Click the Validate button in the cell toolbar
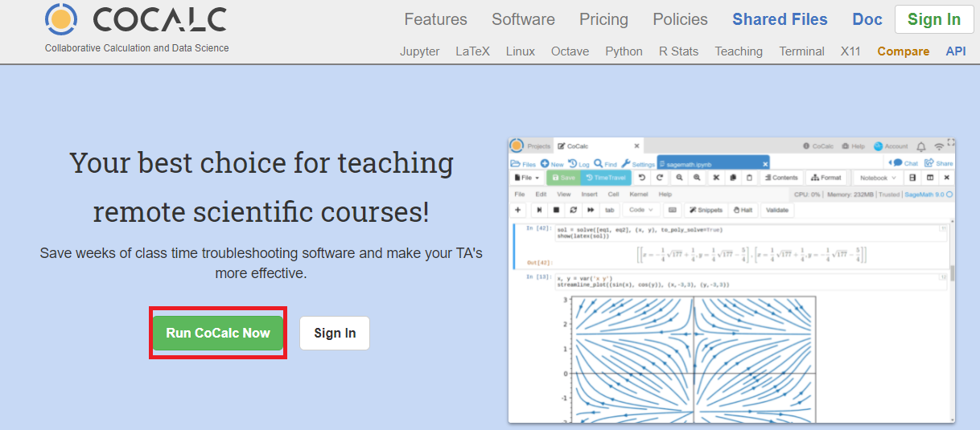 tap(777, 210)
